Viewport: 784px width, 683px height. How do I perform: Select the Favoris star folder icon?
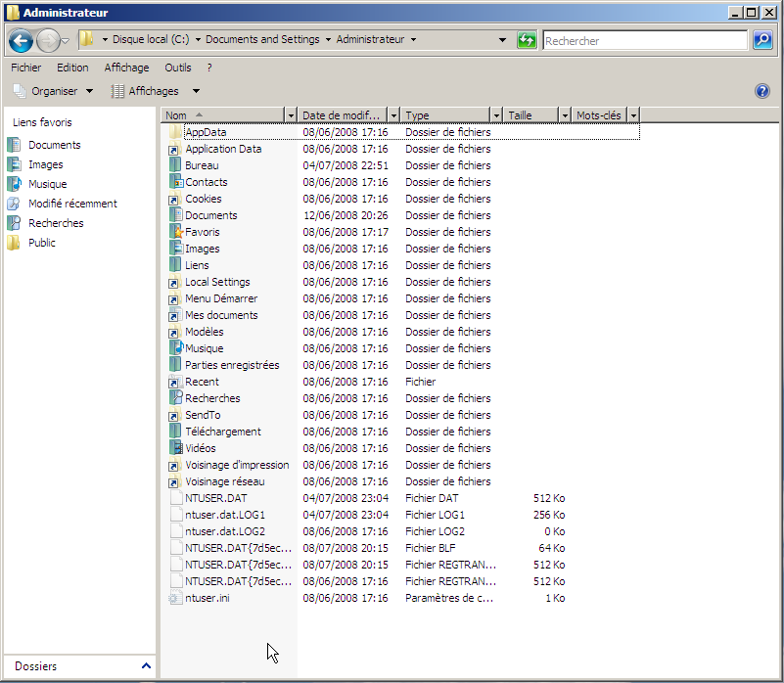(x=175, y=232)
